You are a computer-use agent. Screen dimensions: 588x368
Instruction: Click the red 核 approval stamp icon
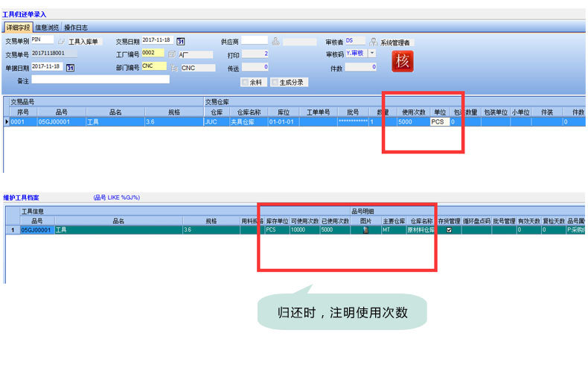[402, 60]
